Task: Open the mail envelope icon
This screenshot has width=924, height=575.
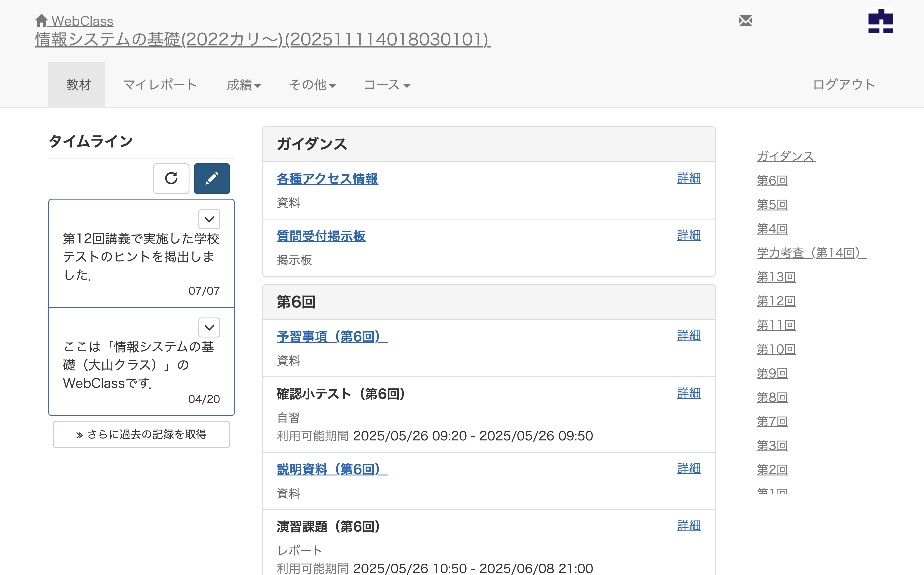Action: (x=745, y=20)
